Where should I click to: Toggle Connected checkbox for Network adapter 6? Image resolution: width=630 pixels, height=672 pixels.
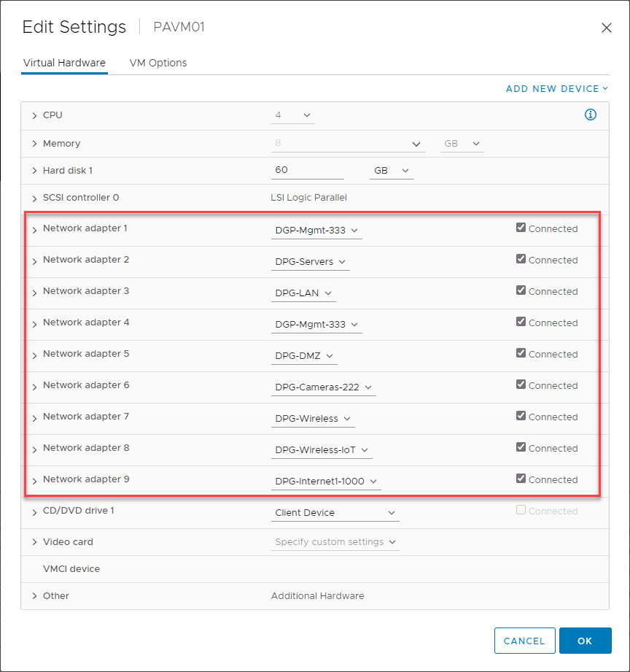point(521,385)
